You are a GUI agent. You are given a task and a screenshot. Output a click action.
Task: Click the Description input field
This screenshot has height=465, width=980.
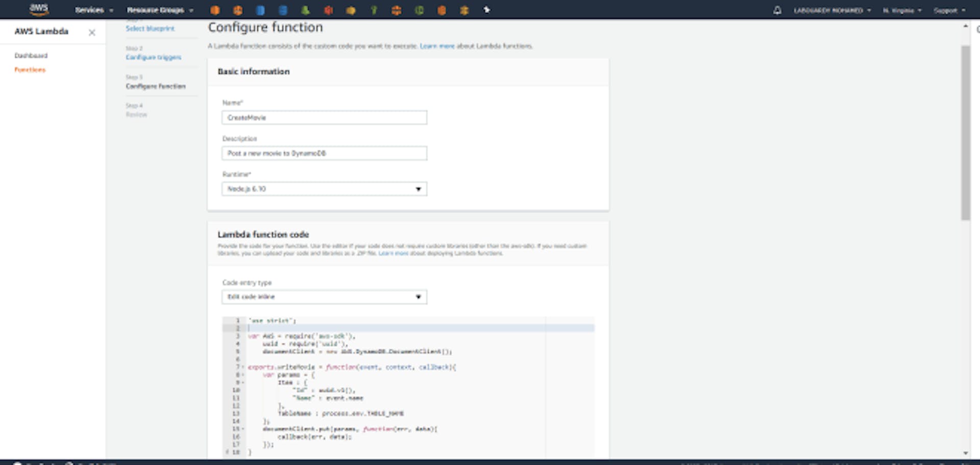[324, 153]
